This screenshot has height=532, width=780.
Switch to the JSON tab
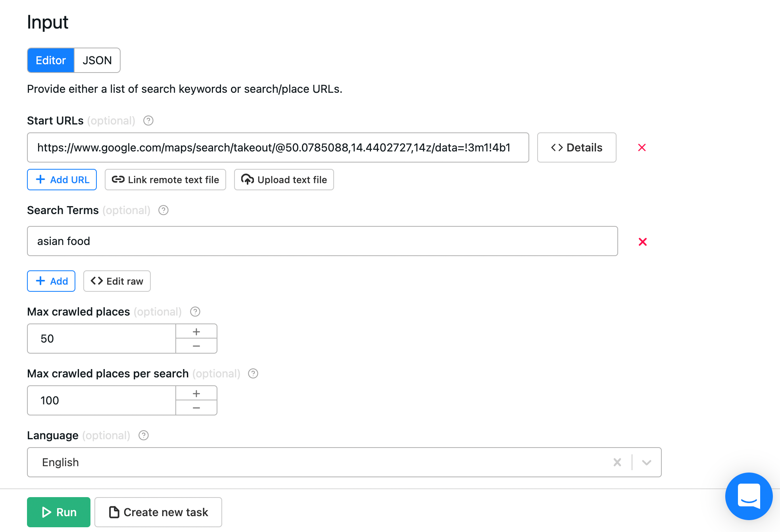[x=97, y=60]
